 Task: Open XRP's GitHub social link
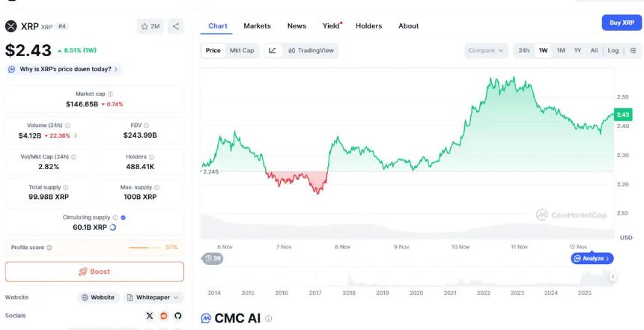177,316
